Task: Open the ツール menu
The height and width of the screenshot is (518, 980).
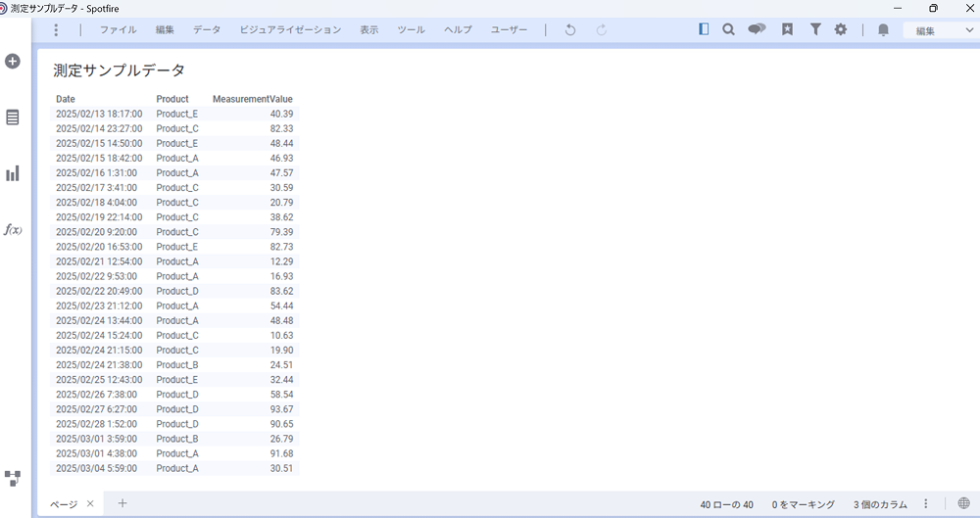Action: 412,30
